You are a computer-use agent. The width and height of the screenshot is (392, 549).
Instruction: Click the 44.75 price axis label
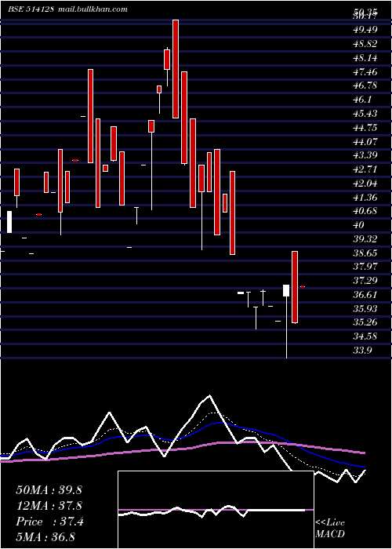click(x=365, y=128)
